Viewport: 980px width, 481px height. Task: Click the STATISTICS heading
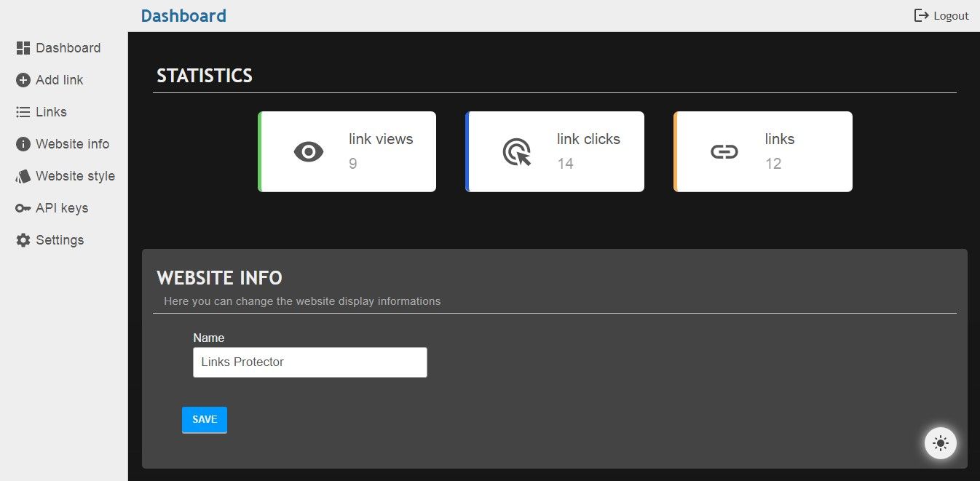tap(205, 76)
